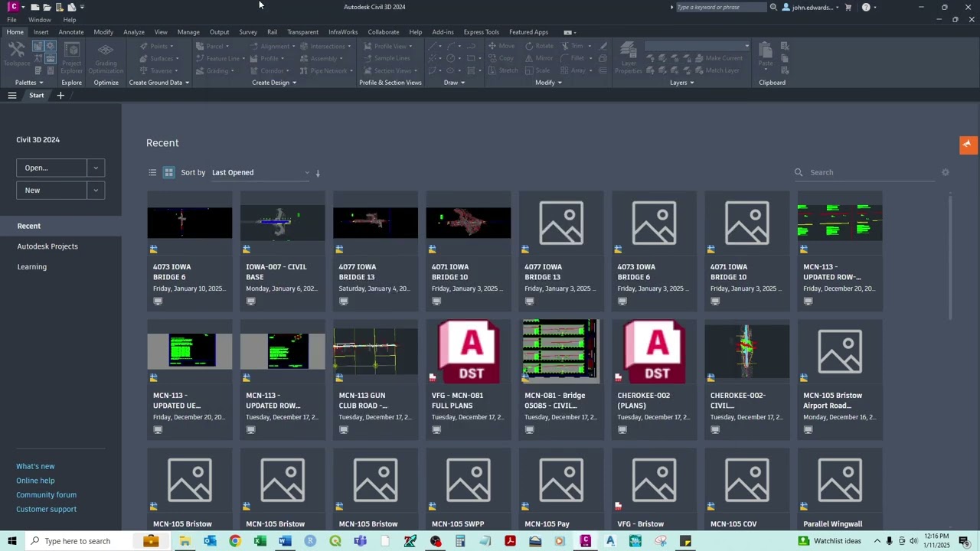Open the File menu

pyautogui.click(x=11, y=20)
